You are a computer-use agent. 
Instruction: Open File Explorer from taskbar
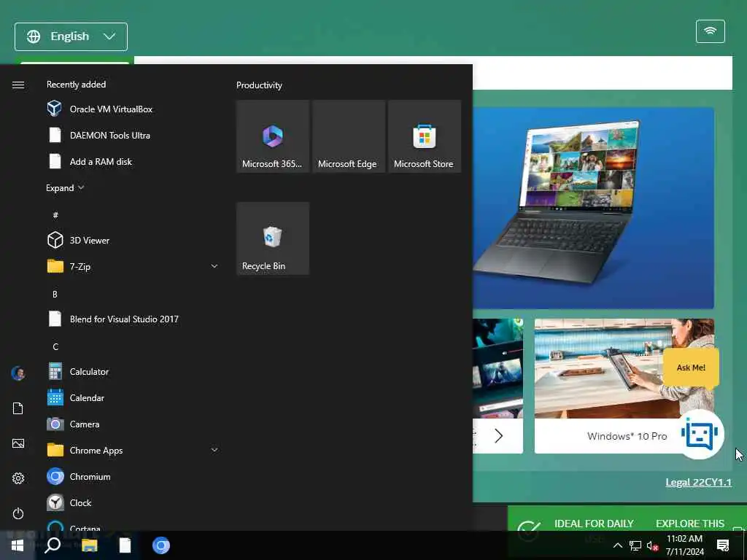click(89, 545)
